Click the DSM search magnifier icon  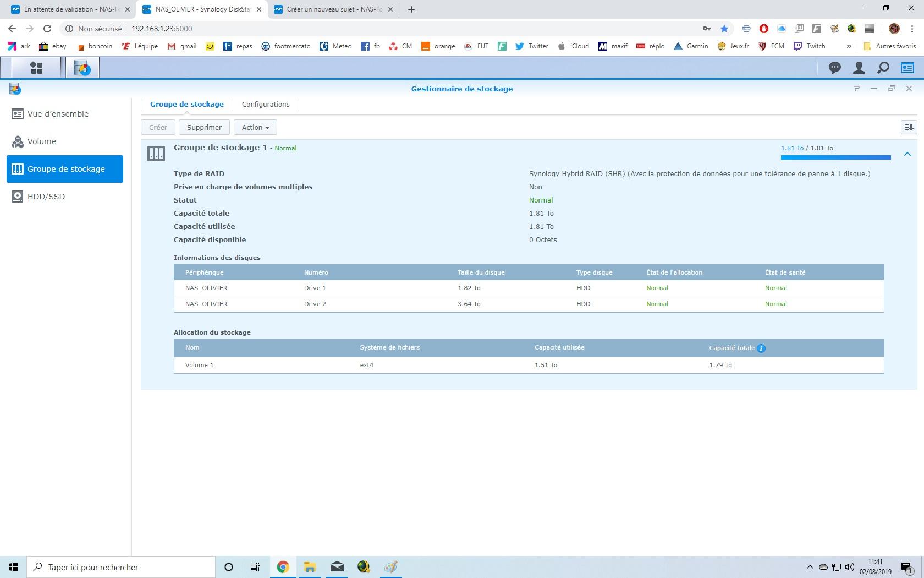883,68
